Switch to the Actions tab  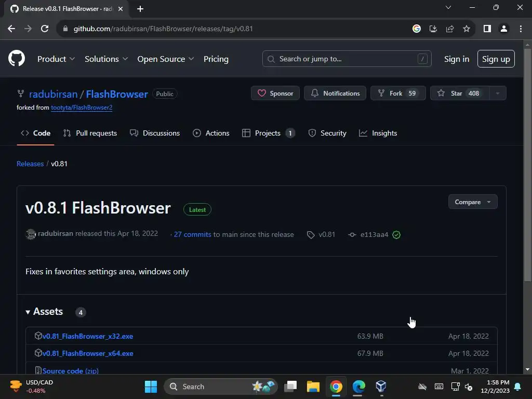click(x=211, y=134)
